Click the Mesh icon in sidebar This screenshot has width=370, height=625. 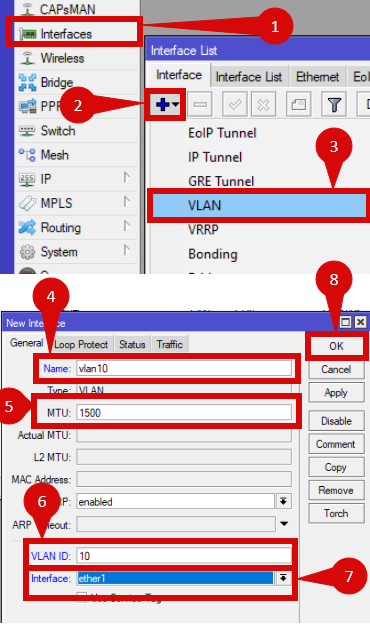pyautogui.click(x=27, y=155)
